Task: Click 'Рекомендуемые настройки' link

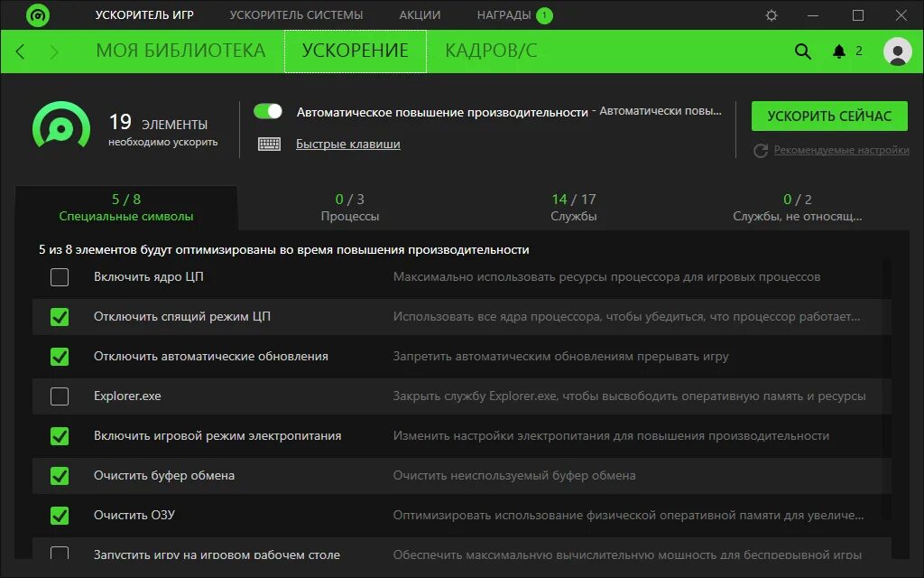Action: [842, 150]
